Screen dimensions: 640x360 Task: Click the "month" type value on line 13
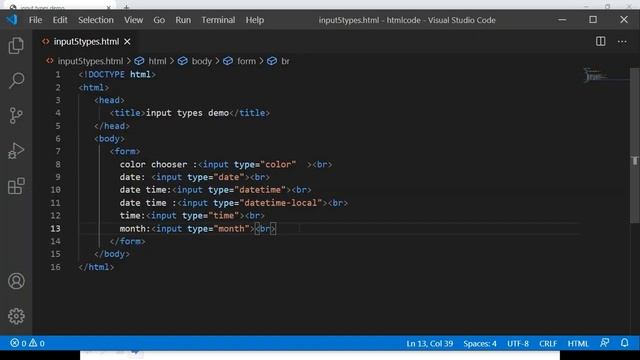(231, 228)
